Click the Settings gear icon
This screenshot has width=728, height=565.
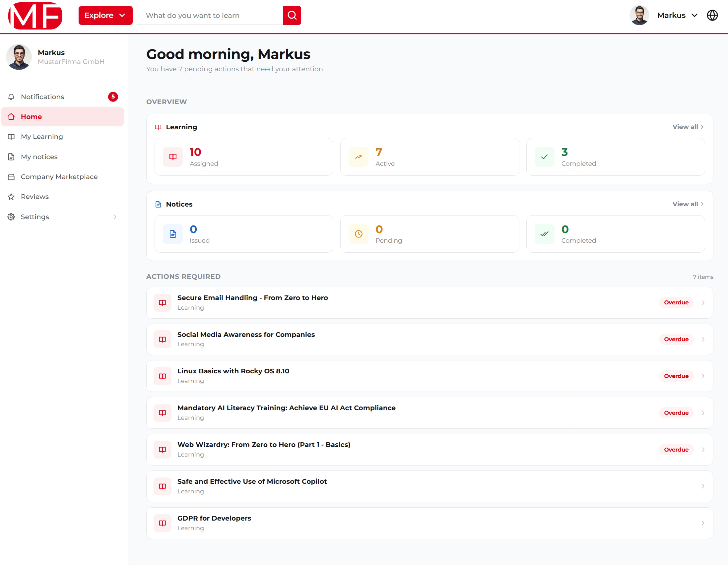(11, 217)
